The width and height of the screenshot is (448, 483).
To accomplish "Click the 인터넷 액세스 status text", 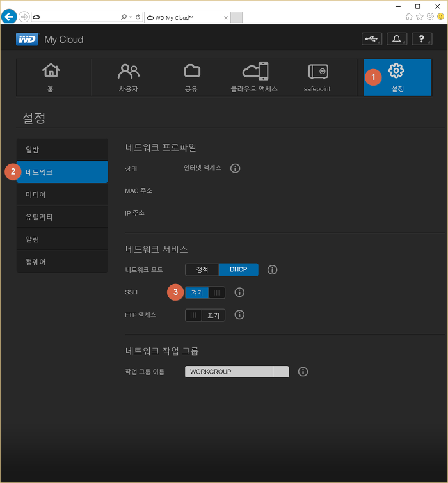I will [x=202, y=168].
